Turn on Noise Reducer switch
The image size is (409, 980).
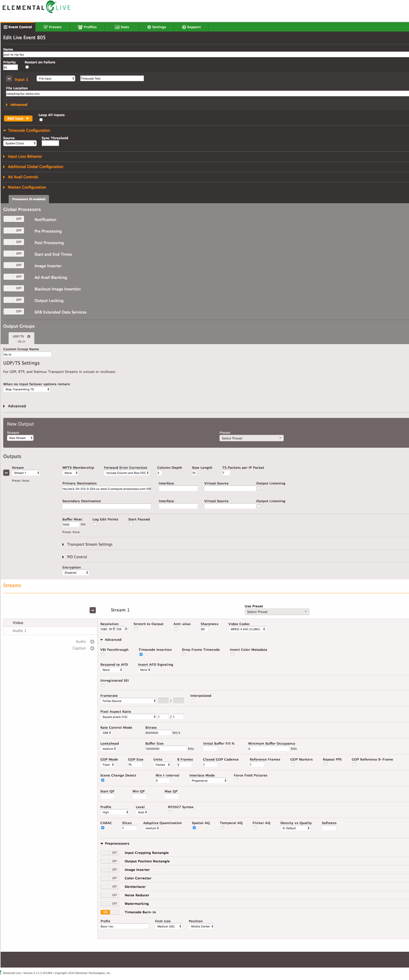pyautogui.click(x=110, y=895)
